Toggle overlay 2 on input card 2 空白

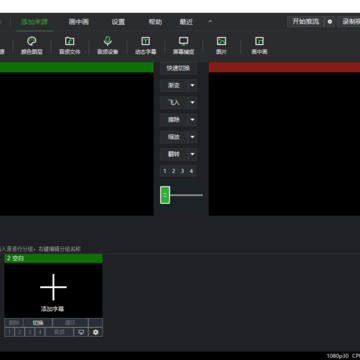[20, 332]
